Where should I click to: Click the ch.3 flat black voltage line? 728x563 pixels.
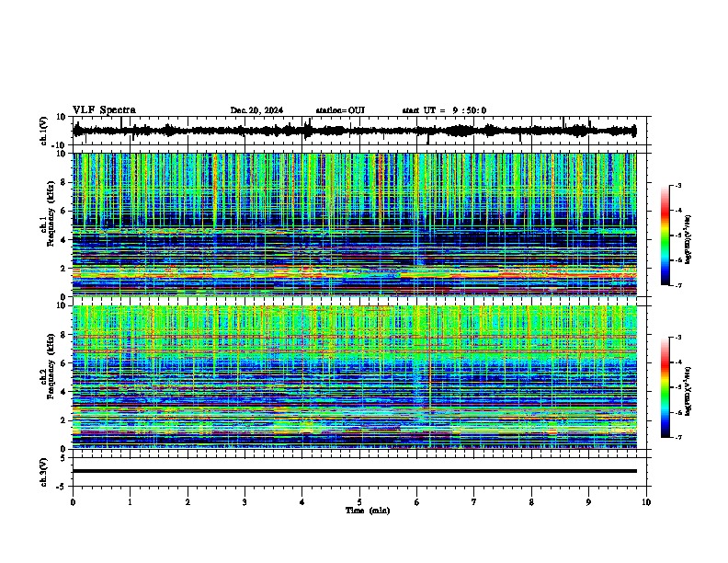point(355,471)
